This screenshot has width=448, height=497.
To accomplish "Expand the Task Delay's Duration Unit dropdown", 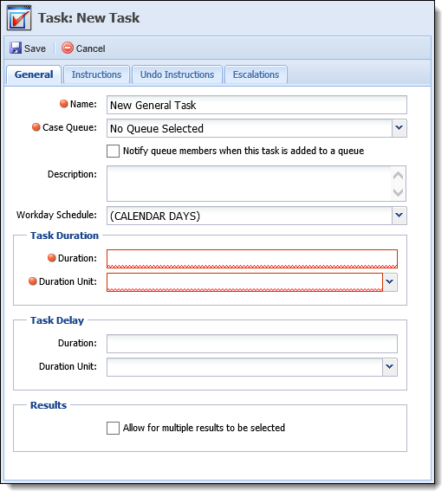I will (x=390, y=367).
